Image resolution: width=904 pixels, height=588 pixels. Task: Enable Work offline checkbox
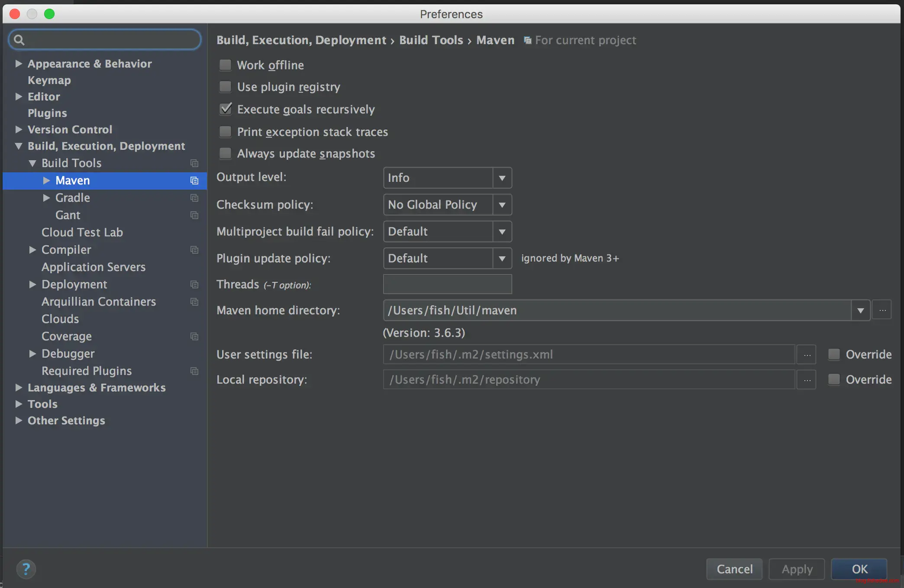tap(225, 65)
